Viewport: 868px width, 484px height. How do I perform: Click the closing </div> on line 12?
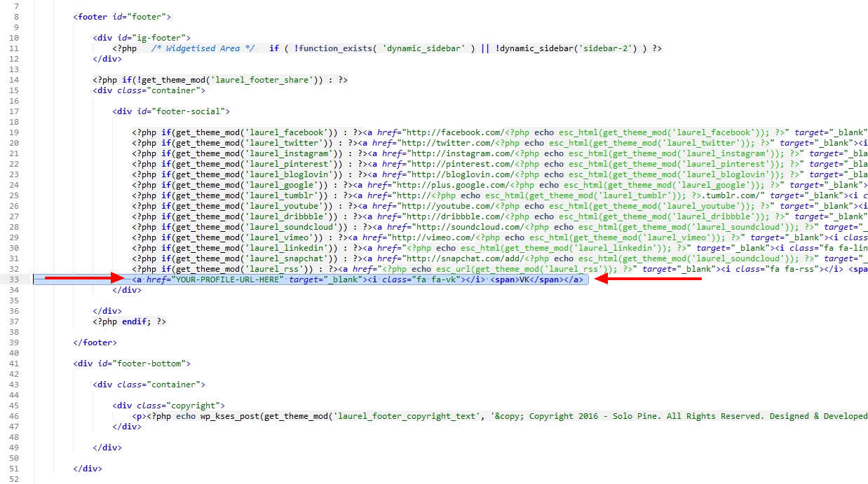(107, 59)
